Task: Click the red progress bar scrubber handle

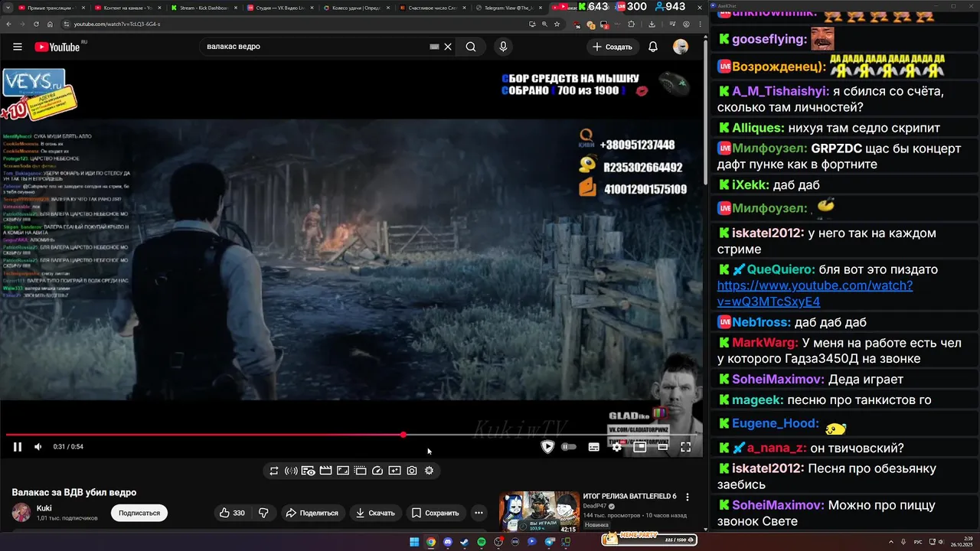Action: pos(403,435)
